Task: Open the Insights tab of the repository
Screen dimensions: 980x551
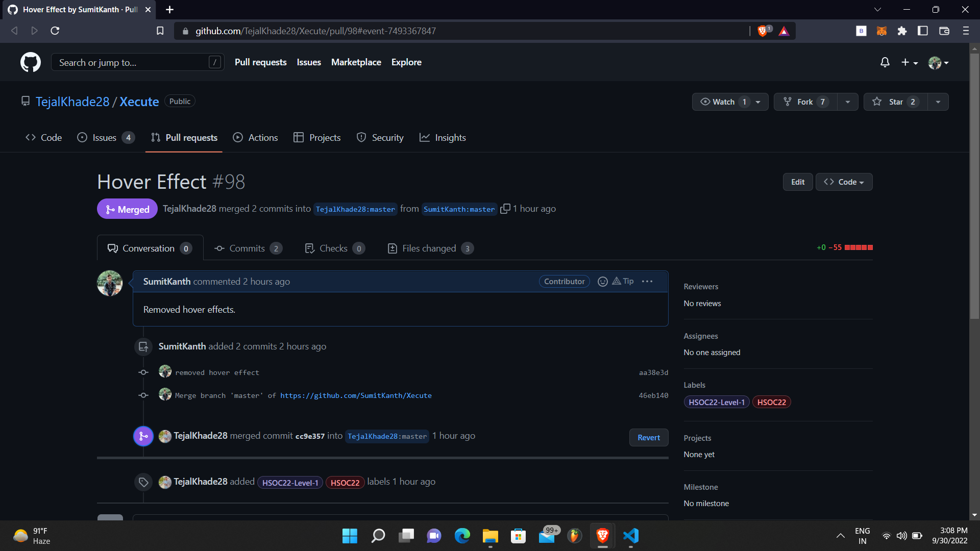Action: (450, 137)
